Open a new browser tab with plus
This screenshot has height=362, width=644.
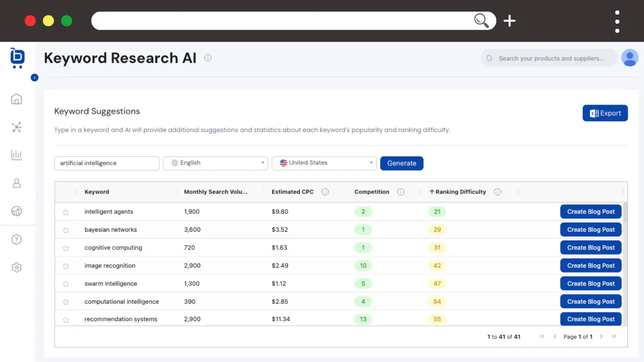tap(510, 21)
